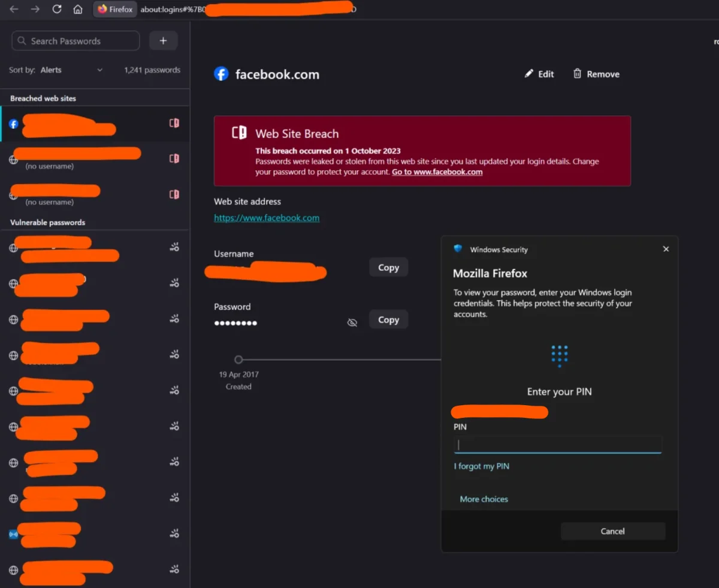The image size is (719, 588).
Task: Select the Facebook login in sidebar
Action: coord(95,124)
